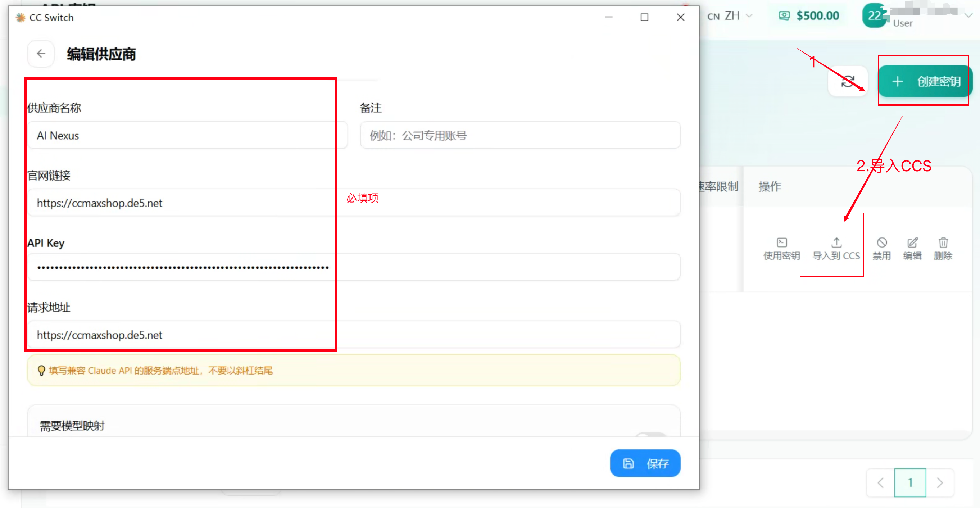This screenshot has width=980, height=508.
Task: Close the CC Switch window
Action: tap(680, 17)
